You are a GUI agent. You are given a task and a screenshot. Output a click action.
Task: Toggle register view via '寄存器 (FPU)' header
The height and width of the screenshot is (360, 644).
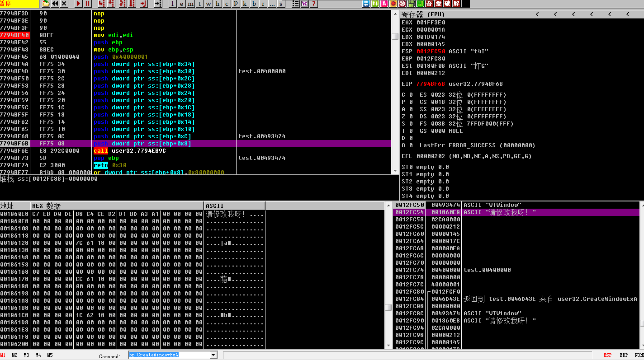click(x=423, y=14)
